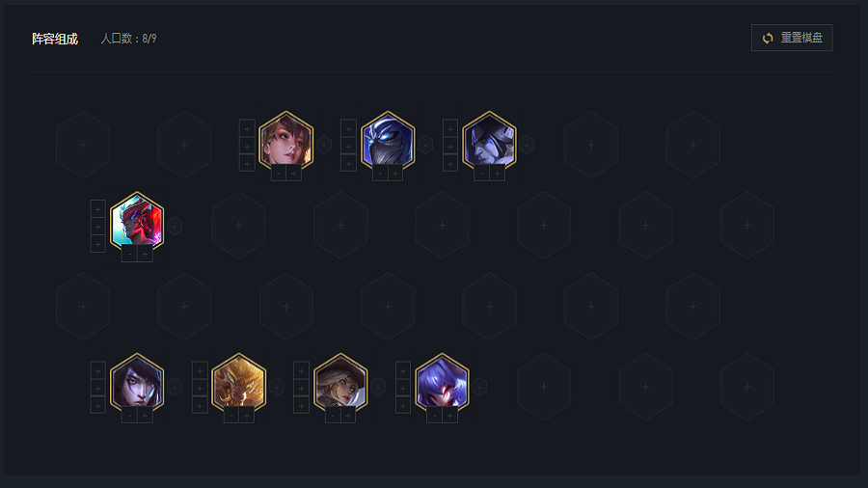The width and height of the screenshot is (868, 488).
Task: Select the purple-skinned hooded champion portrait
Action: (x=489, y=141)
